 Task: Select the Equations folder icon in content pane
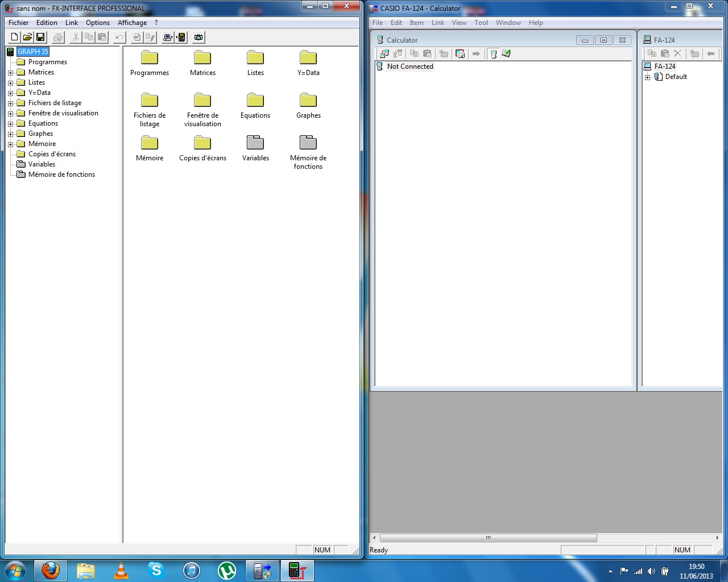[x=255, y=100]
